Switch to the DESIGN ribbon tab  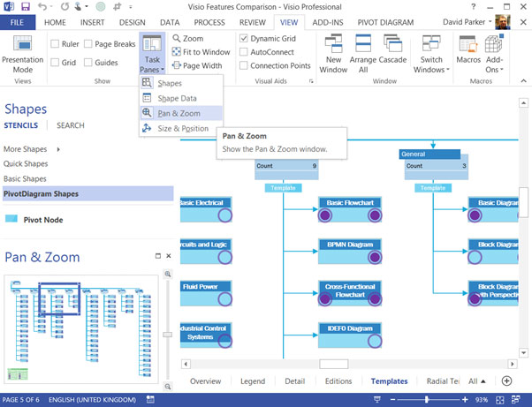pyautogui.click(x=133, y=22)
